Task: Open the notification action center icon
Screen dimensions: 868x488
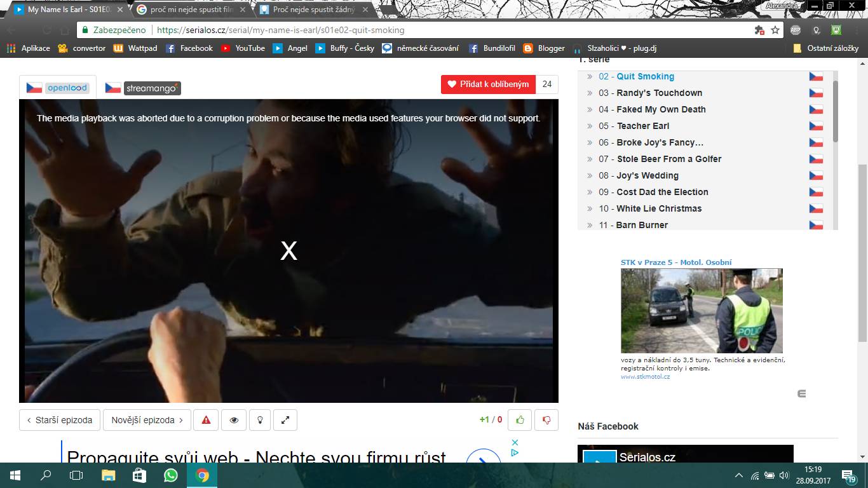Action: point(848,475)
